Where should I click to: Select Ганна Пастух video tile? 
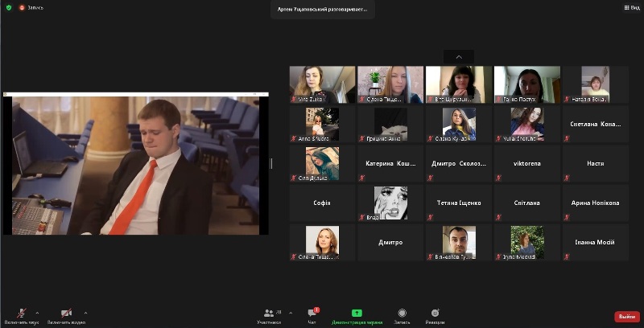click(527, 84)
